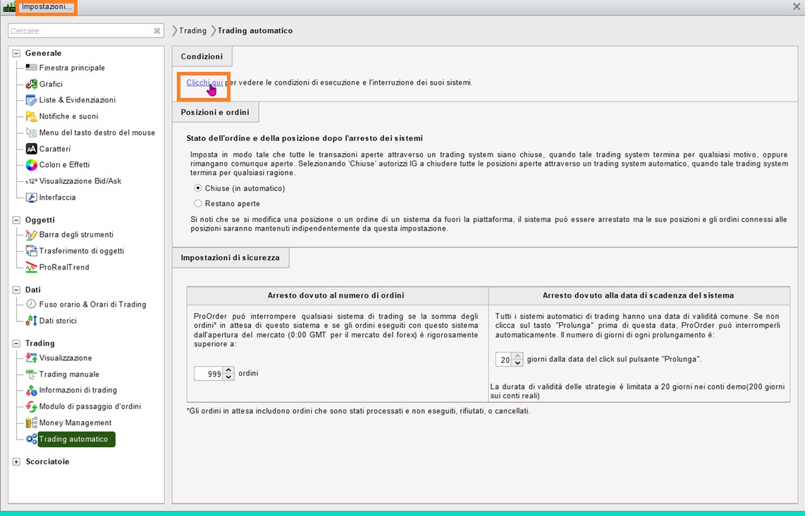Screen dimensions: 812x516
Task: Open the Condizioni tab header
Action: click(x=202, y=56)
